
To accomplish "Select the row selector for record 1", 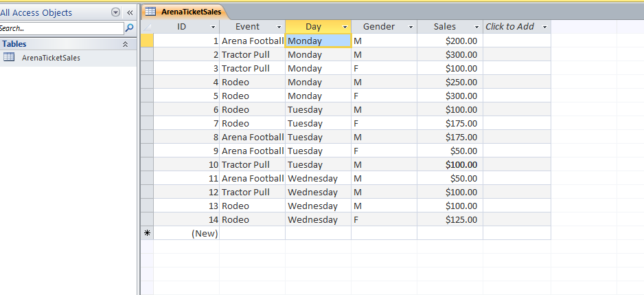I will 147,41.
